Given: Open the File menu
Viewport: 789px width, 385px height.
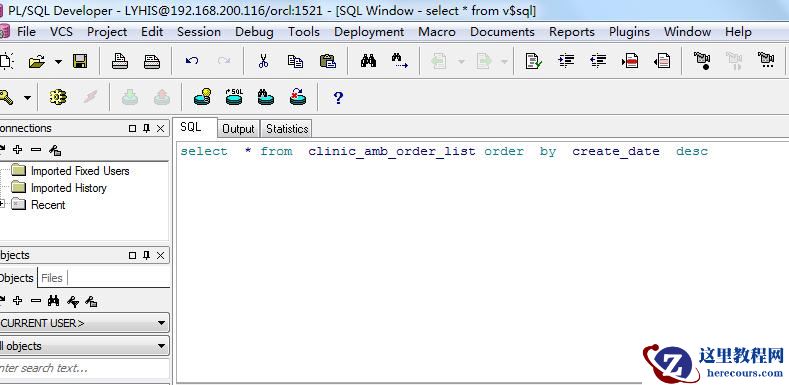Looking at the screenshot, I should pyautogui.click(x=26, y=32).
